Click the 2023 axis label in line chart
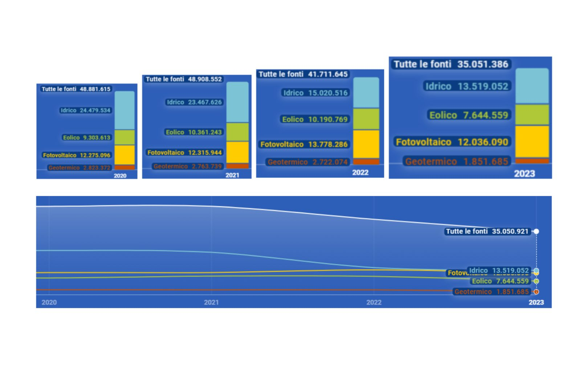The height and width of the screenshot is (392, 588). (536, 302)
